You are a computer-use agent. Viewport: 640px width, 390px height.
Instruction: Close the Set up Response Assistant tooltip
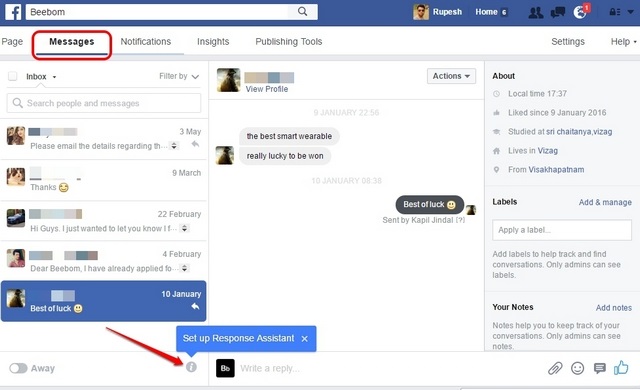pyautogui.click(x=304, y=339)
